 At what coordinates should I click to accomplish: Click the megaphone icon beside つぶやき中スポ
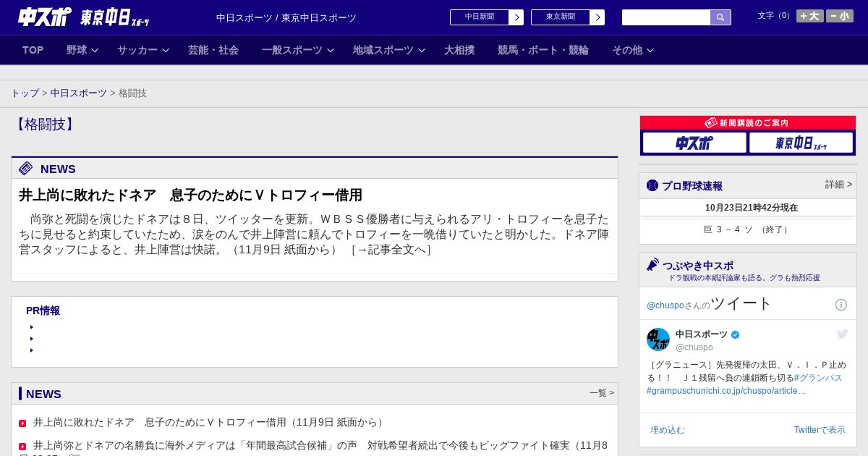click(653, 264)
